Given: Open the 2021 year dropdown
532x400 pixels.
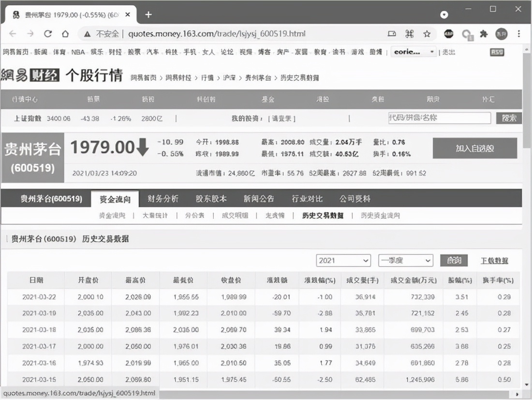Looking at the screenshot, I should [343, 260].
